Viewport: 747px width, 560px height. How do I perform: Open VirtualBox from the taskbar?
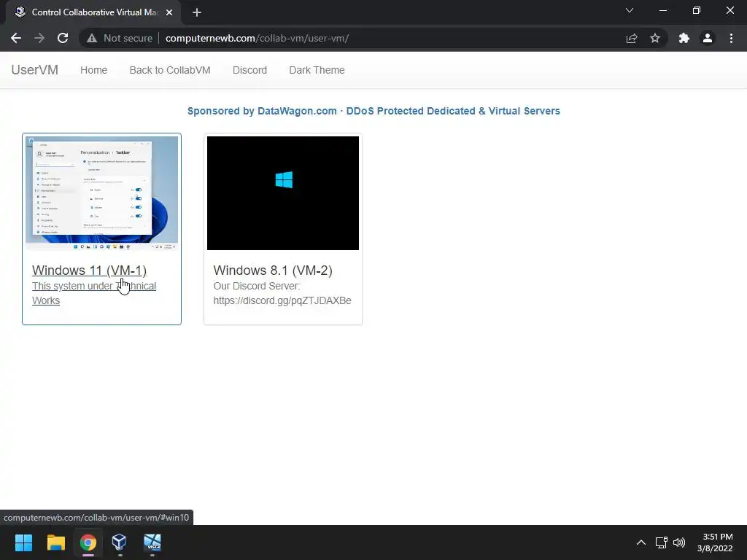(x=120, y=542)
